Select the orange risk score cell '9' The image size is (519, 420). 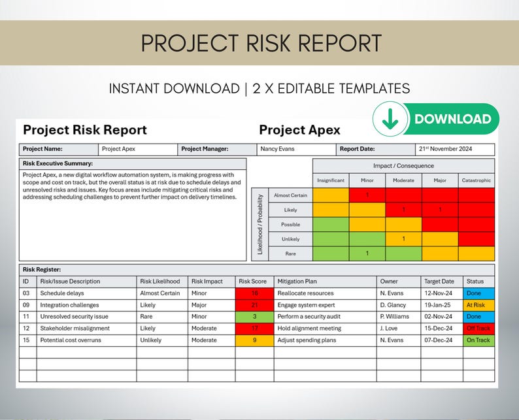pos(254,340)
